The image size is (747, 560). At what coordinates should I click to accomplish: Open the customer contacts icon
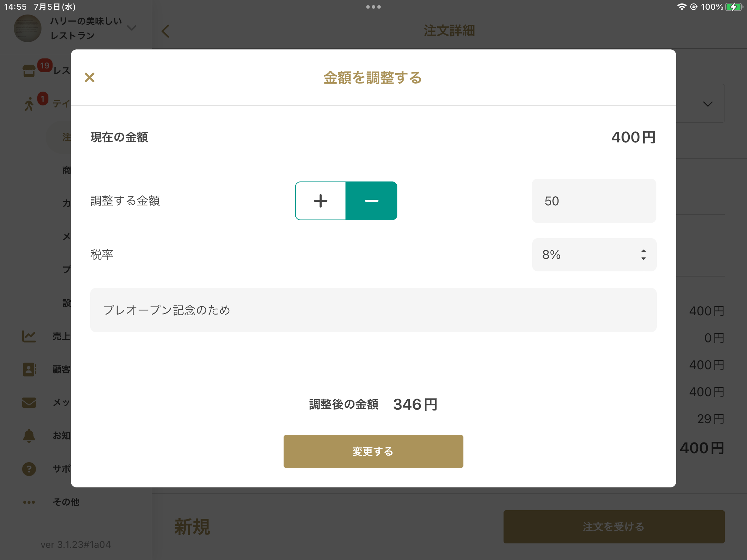click(29, 369)
